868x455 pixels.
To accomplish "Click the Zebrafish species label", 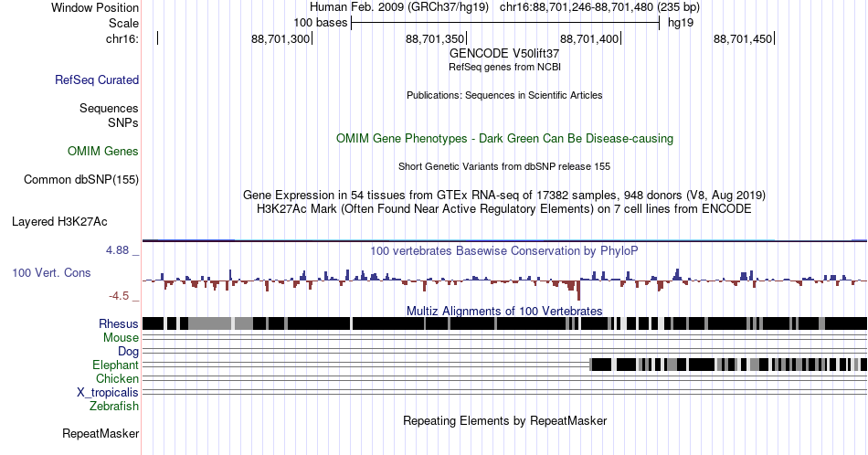I will click(114, 406).
